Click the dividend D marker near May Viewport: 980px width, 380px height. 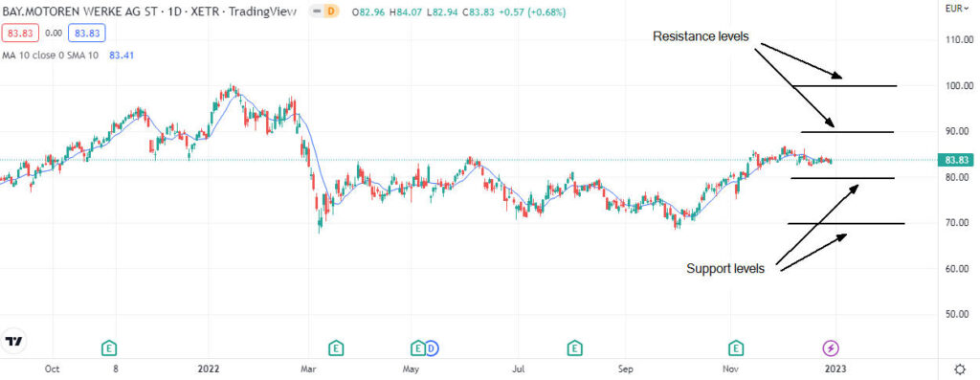(432, 347)
